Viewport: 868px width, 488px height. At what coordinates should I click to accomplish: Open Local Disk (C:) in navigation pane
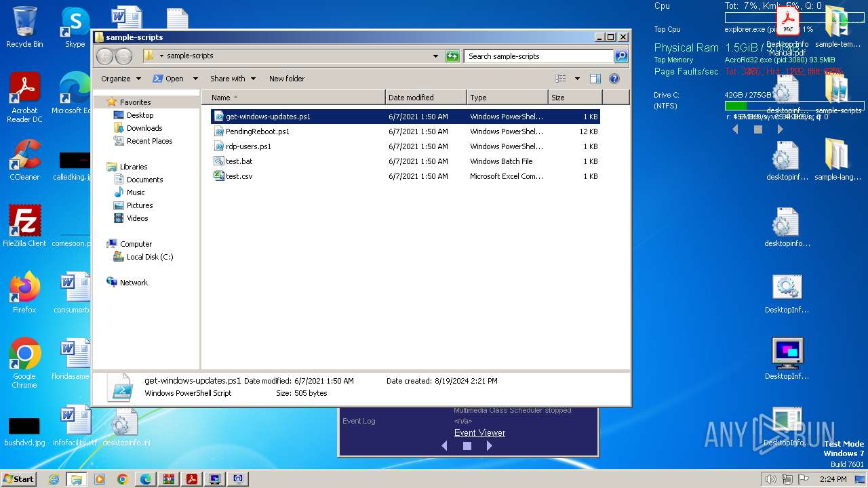(x=149, y=257)
